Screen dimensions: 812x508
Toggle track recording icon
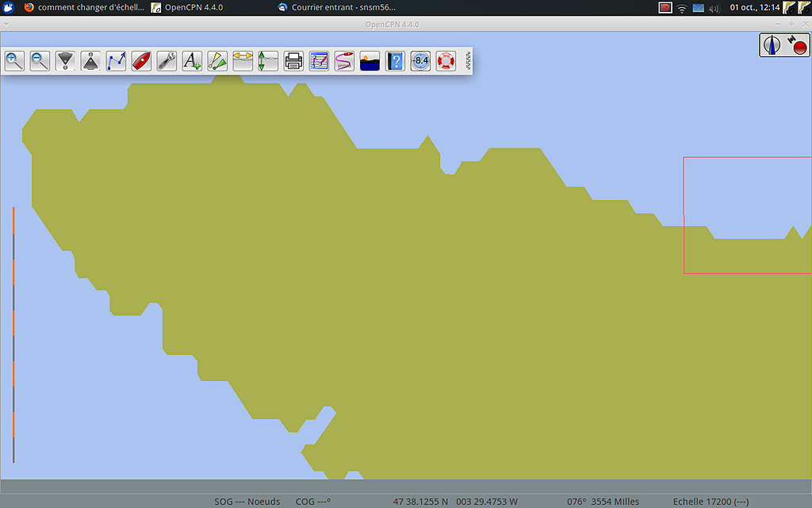[x=344, y=60]
